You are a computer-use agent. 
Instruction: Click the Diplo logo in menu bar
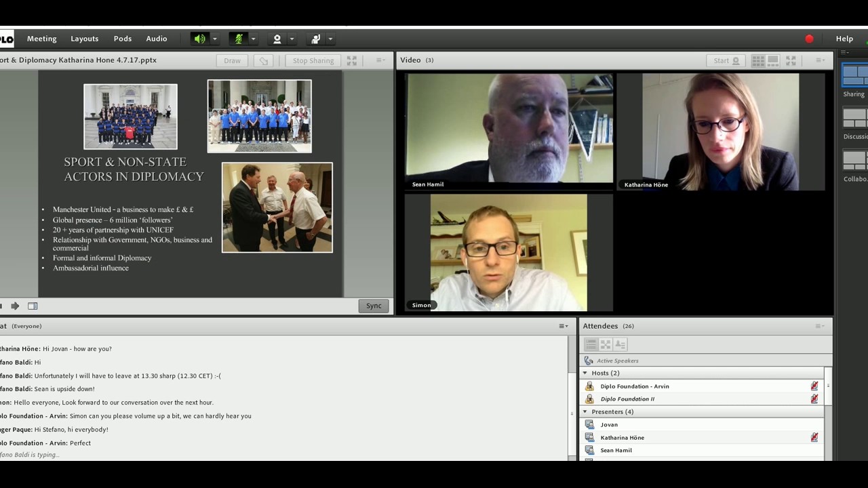[6, 39]
